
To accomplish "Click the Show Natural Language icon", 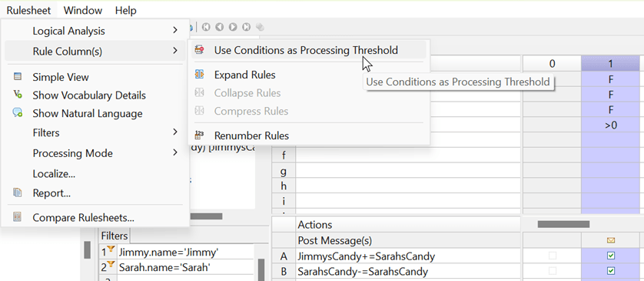I will tap(17, 113).
